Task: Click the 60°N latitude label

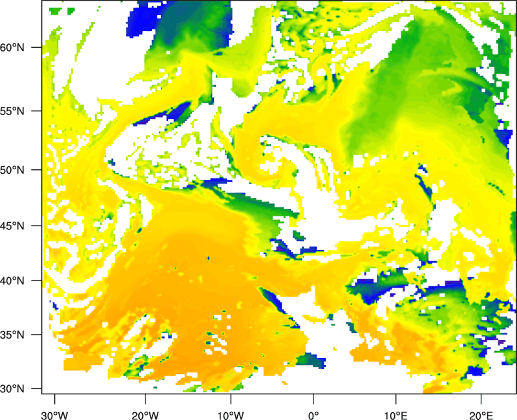Action: tap(12, 48)
